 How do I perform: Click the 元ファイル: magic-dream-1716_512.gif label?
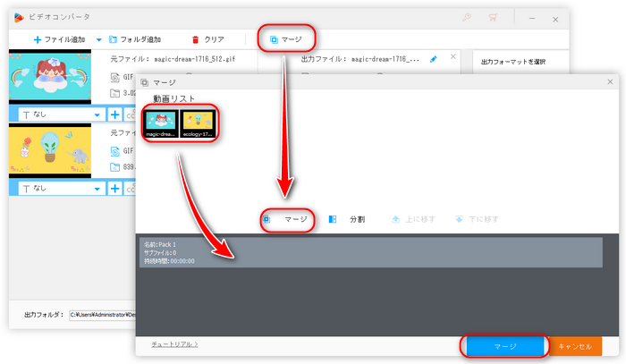tap(173, 59)
